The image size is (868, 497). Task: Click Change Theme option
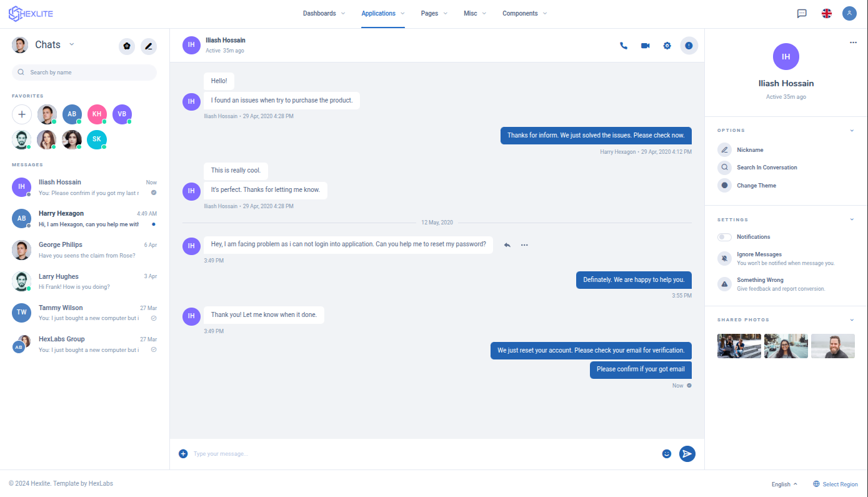click(756, 186)
